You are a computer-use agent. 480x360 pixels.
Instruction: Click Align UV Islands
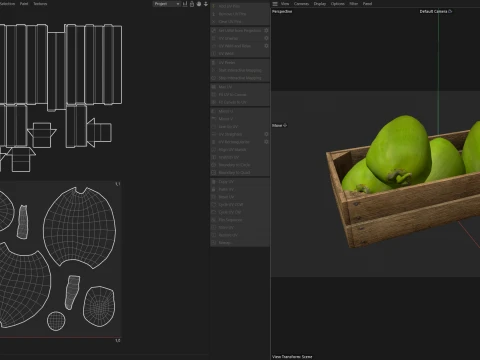point(240,150)
